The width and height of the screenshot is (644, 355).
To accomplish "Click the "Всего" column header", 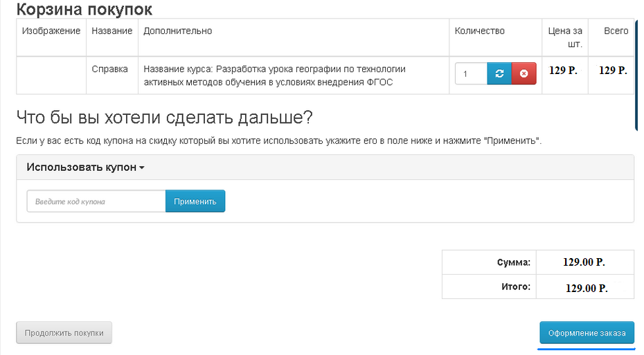I will pyautogui.click(x=616, y=31).
